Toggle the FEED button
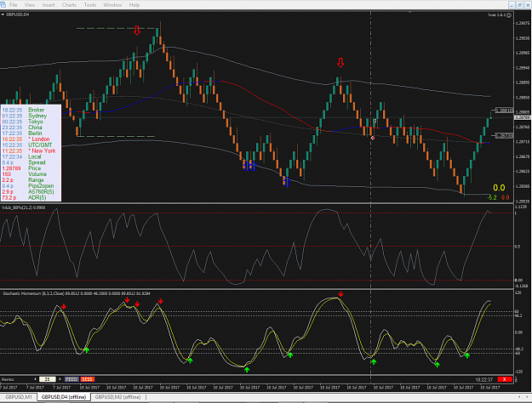This screenshot has height=403, width=532. tap(72, 379)
